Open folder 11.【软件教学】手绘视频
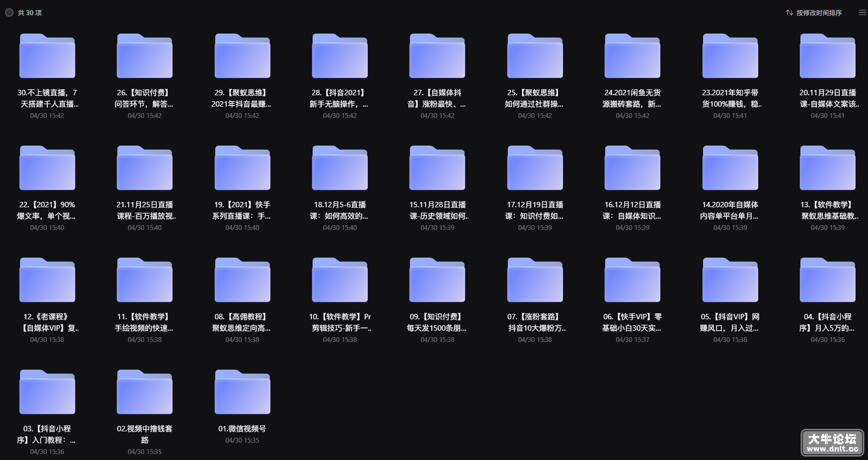The width and height of the screenshot is (868, 460). tap(144, 280)
